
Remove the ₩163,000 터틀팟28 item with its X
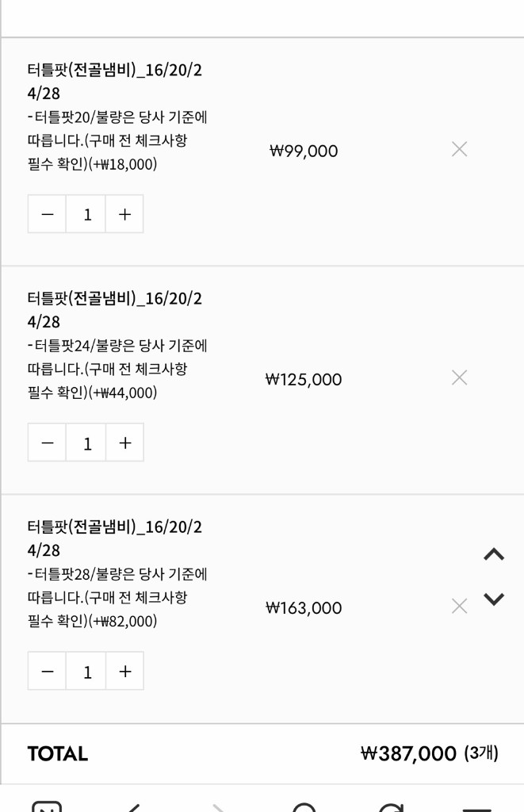[x=459, y=606]
